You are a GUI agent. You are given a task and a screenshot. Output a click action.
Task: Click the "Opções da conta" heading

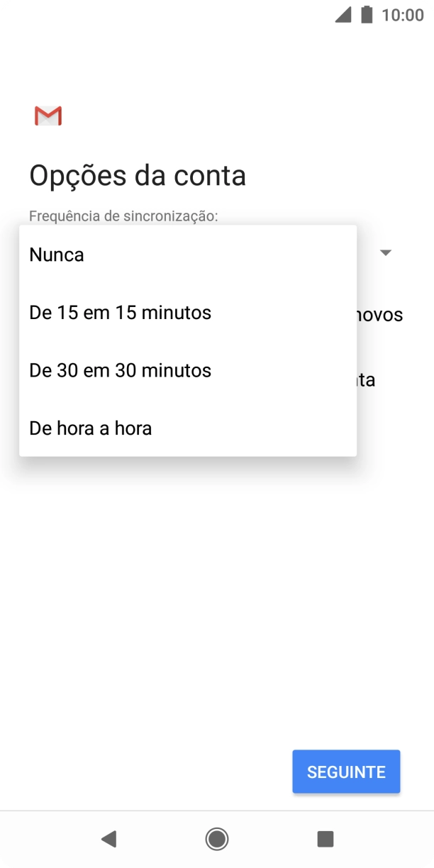coord(137,175)
